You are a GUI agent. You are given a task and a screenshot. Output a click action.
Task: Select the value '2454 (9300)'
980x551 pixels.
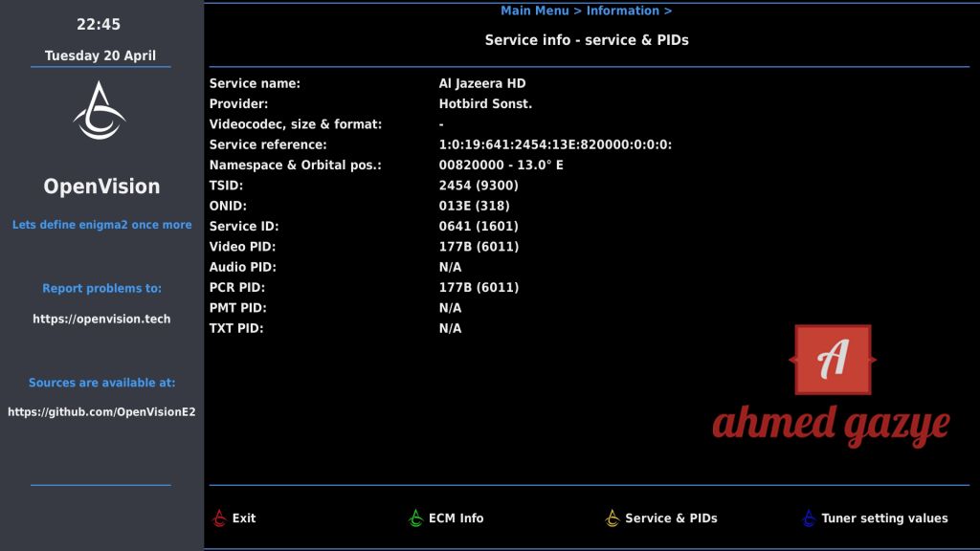click(x=479, y=186)
